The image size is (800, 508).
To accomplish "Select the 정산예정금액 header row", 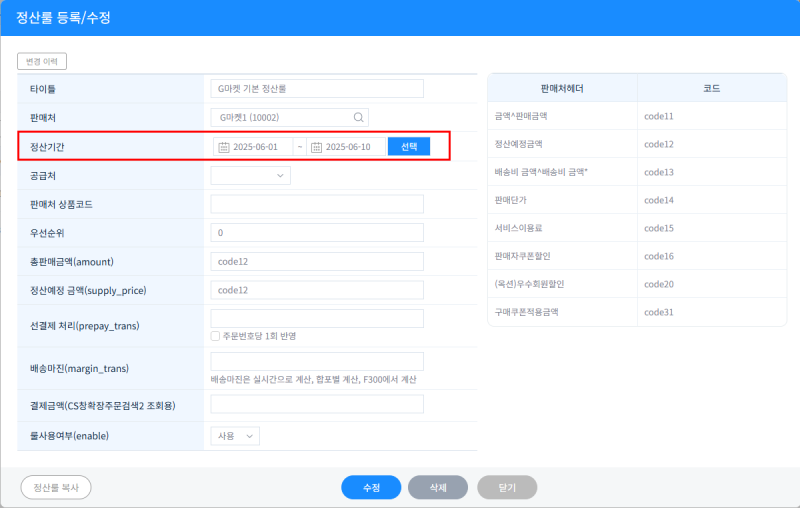I will 637,144.
